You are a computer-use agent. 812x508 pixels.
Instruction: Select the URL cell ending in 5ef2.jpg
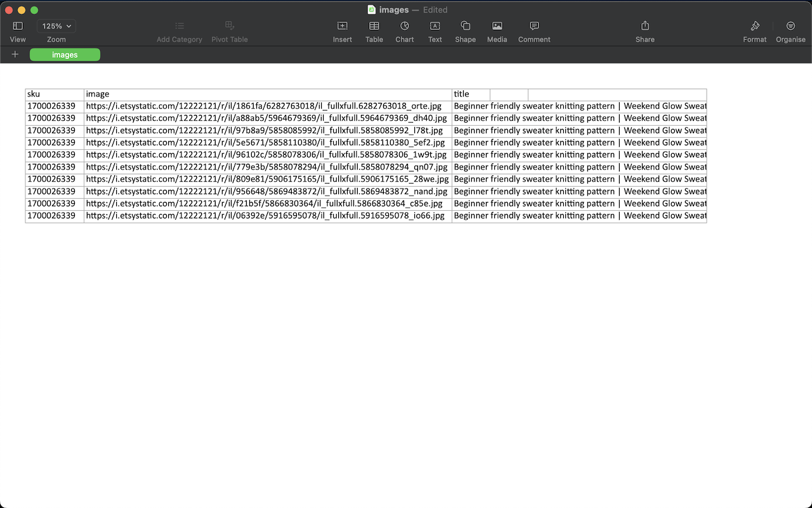[x=268, y=142]
